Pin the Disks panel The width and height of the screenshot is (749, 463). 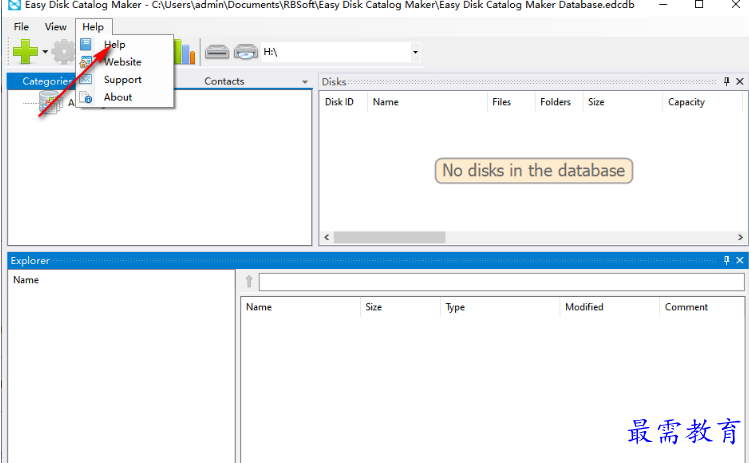pyautogui.click(x=727, y=82)
